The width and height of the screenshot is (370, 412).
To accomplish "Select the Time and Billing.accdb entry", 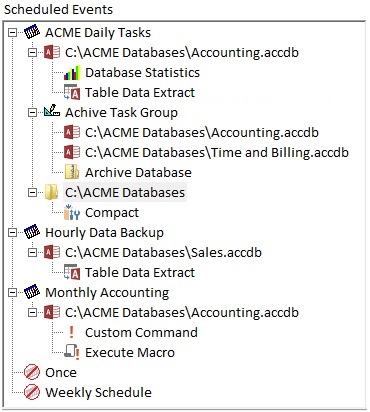I will [x=217, y=153].
